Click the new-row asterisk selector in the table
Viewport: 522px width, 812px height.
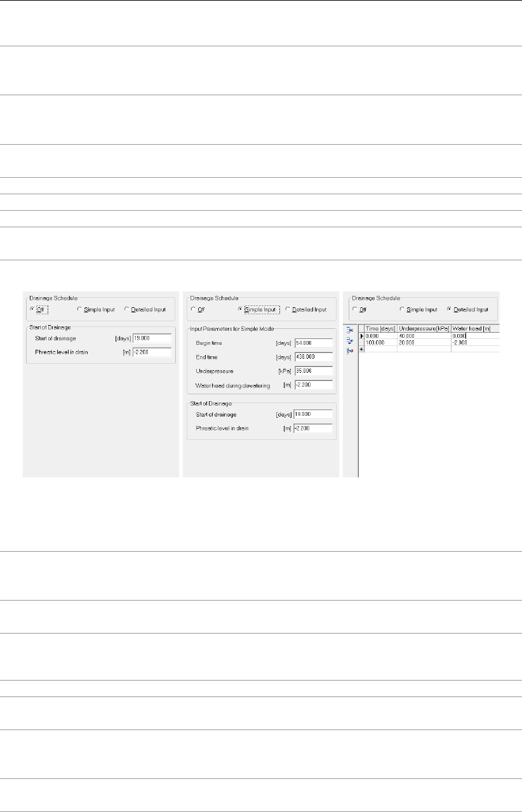click(361, 349)
